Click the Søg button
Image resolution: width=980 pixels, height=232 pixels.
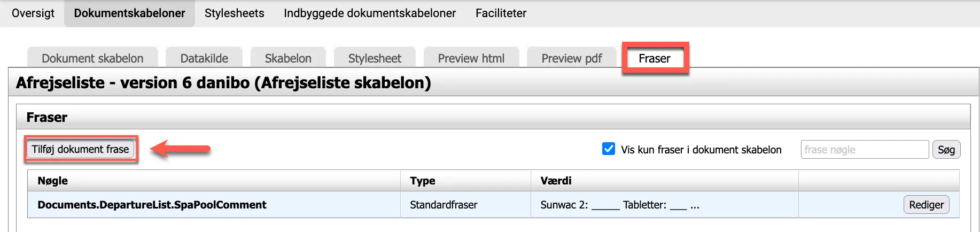tap(946, 150)
